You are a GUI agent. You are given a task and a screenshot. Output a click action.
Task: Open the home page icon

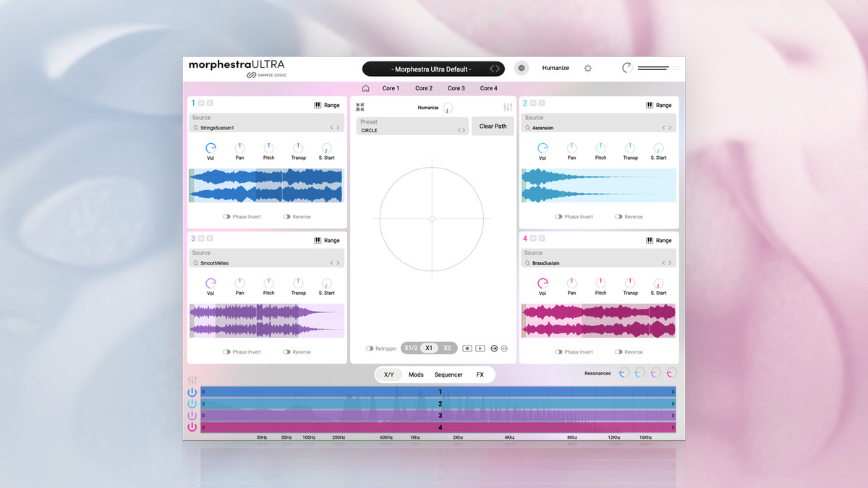pos(365,88)
